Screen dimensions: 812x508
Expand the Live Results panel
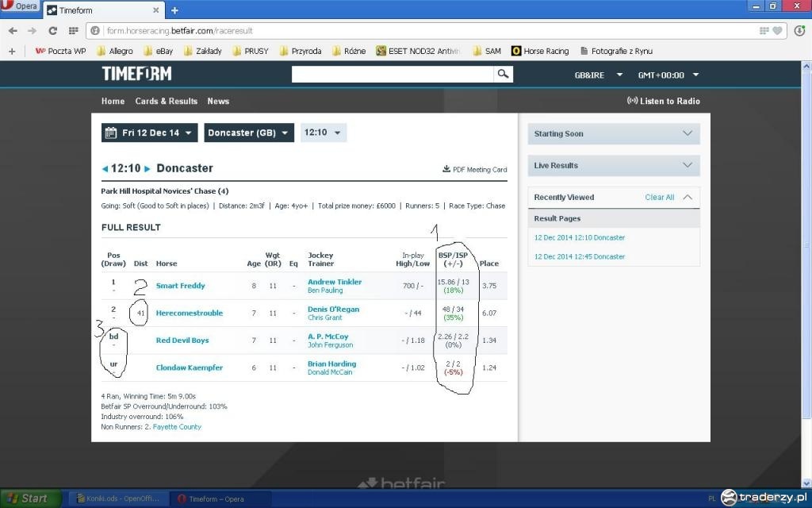click(614, 165)
